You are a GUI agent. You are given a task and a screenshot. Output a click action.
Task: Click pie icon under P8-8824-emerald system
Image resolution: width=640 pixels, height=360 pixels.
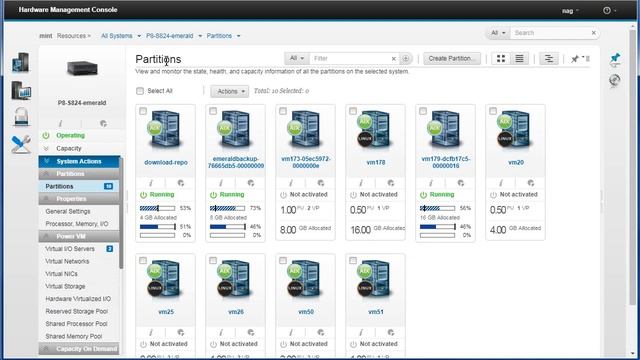pyautogui.click(x=103, y=123)
